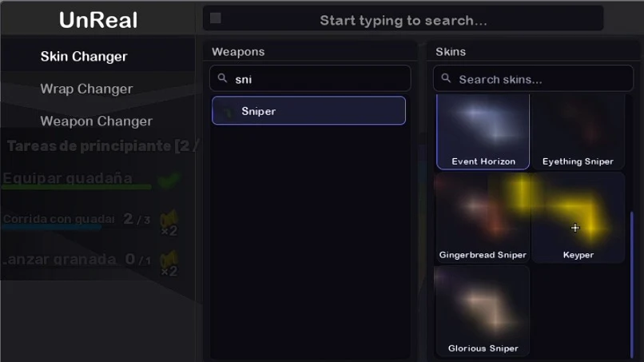Toggle the square checkbox in top search bar
The image size is (644, 362).
coord(216,18)
